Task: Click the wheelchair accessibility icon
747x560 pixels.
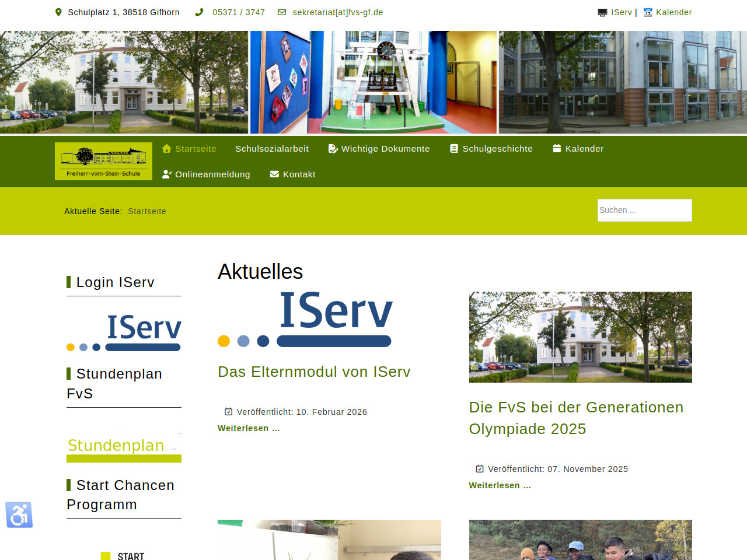Action: (19, 515)
